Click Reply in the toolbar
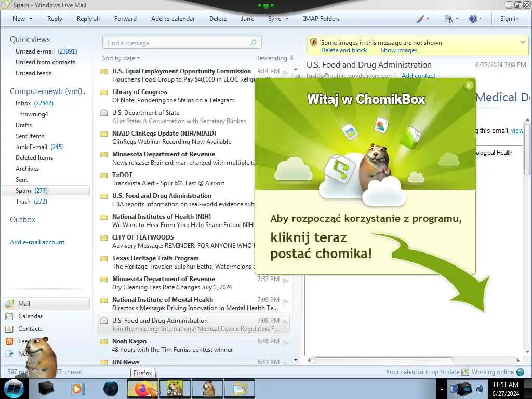Image resolution: width=532 pixels, height=399 pixels. pos(55,19)
